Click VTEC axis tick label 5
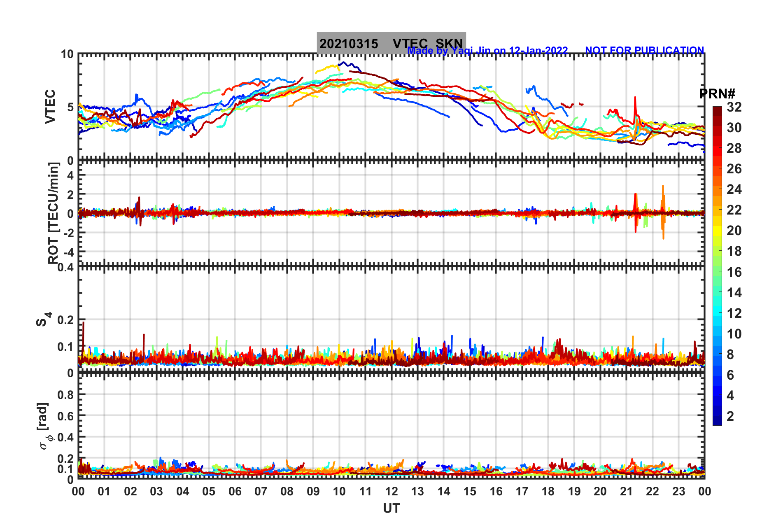 70,107
